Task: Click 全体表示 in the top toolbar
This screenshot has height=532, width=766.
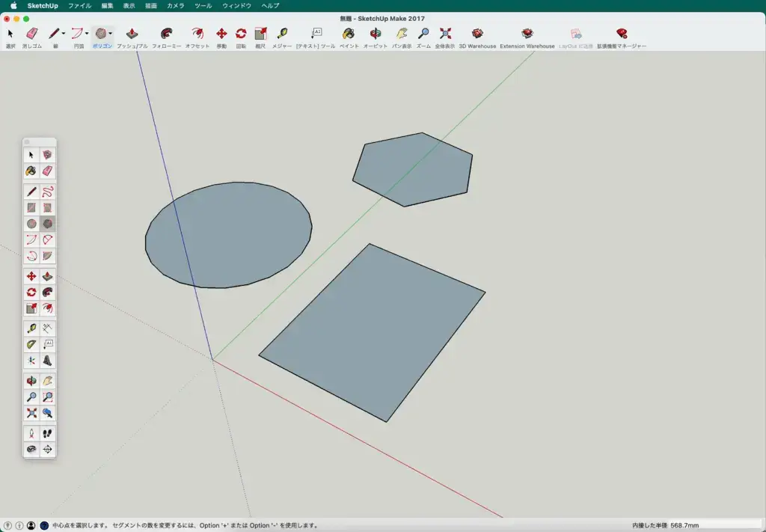Action: point(444,37)
